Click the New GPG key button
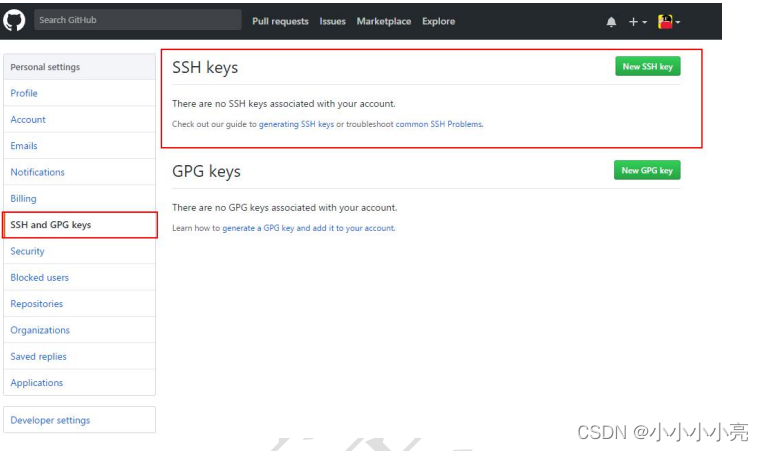The width and height of the screenshot is (763, 451). [x=647, y=170]
